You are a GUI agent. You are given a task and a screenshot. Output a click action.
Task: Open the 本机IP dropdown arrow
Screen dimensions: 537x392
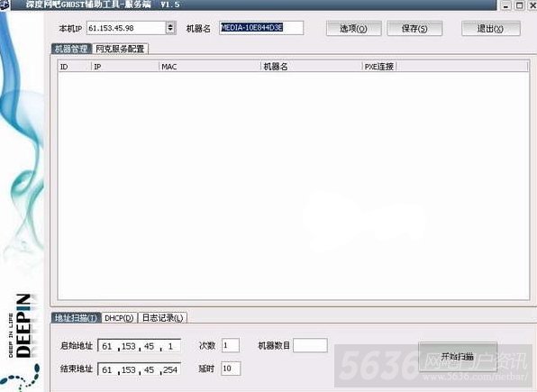170,28
